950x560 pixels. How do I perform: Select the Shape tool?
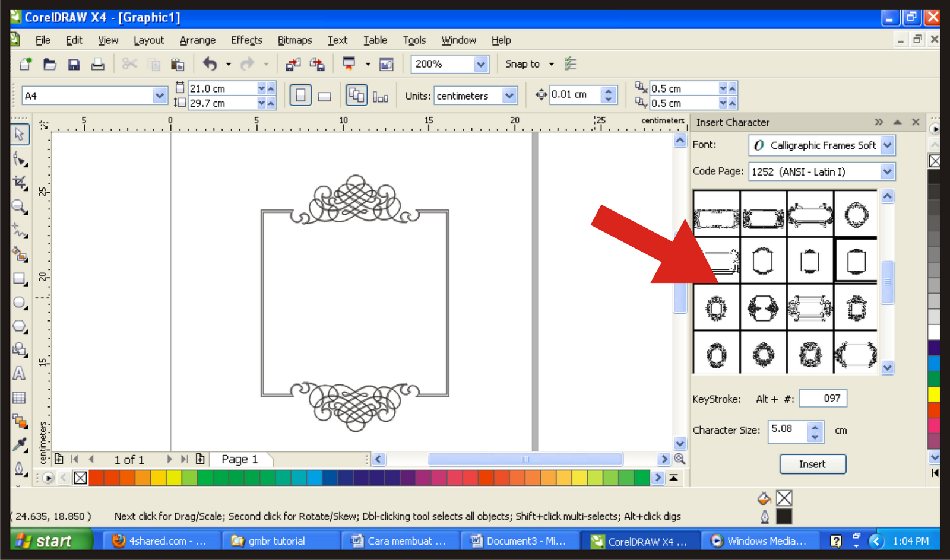click(20, 159)
